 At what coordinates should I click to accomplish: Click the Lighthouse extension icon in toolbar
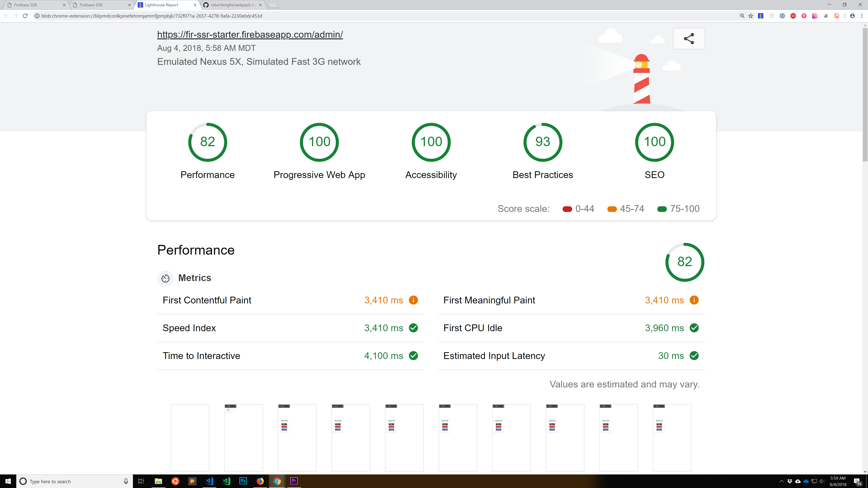point(760,16)
